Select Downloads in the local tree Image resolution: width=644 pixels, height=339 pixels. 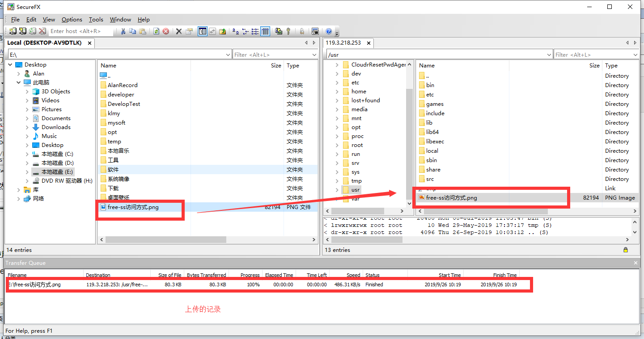[56, 127]
